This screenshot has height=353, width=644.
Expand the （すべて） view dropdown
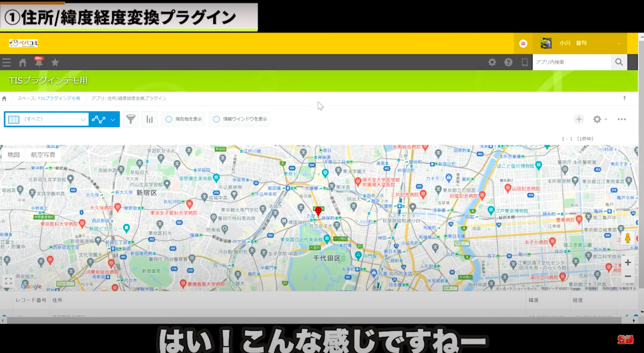(x=47, y=120)
